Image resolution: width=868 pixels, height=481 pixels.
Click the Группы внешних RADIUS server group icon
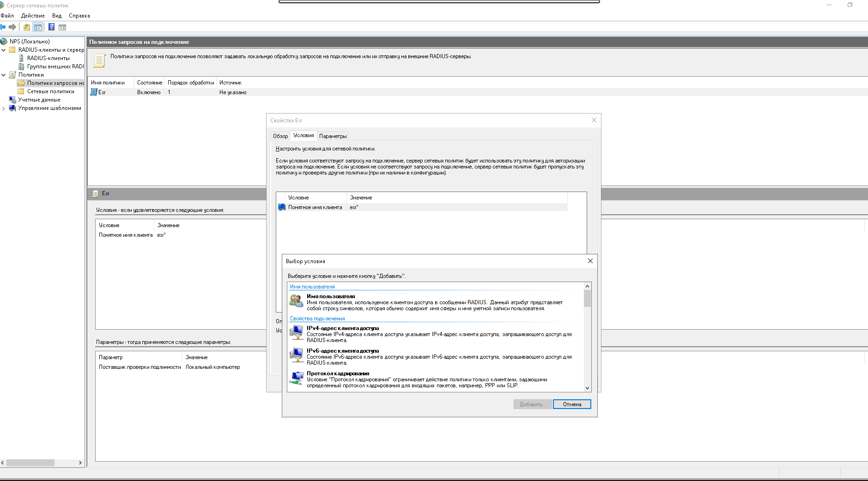[x=21, y=66]
